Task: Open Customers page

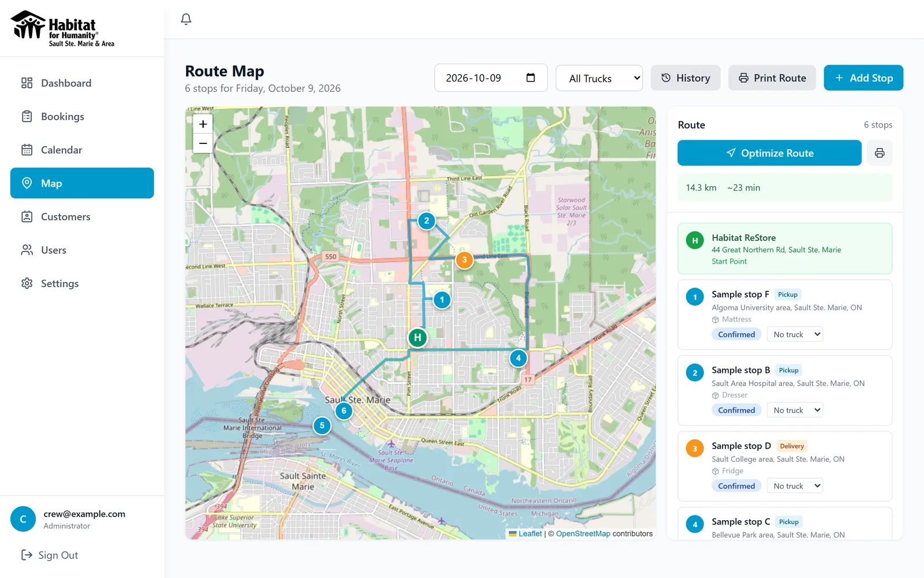Action: tap(82, 217)
